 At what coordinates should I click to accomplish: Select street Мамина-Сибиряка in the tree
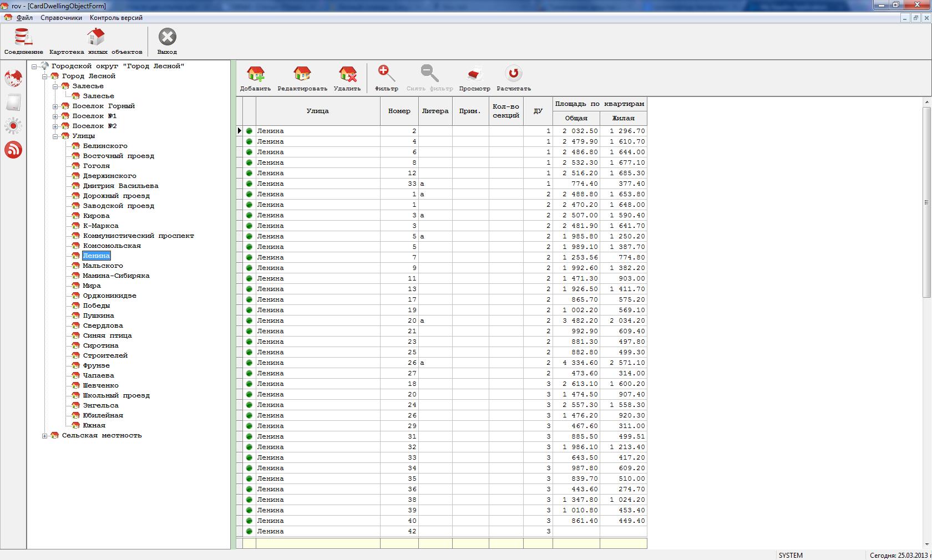(116, 276)
